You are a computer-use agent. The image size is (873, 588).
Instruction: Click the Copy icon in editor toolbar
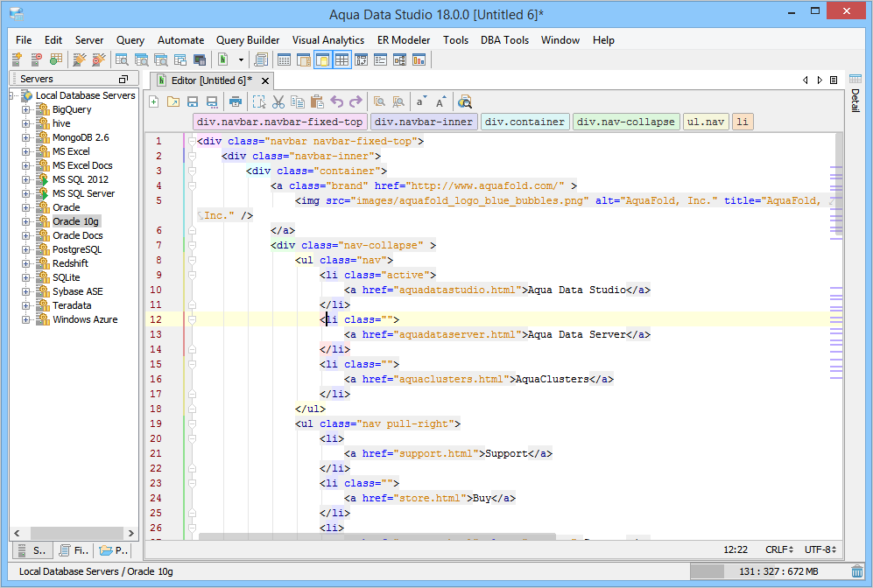click(x=298, y=101)
